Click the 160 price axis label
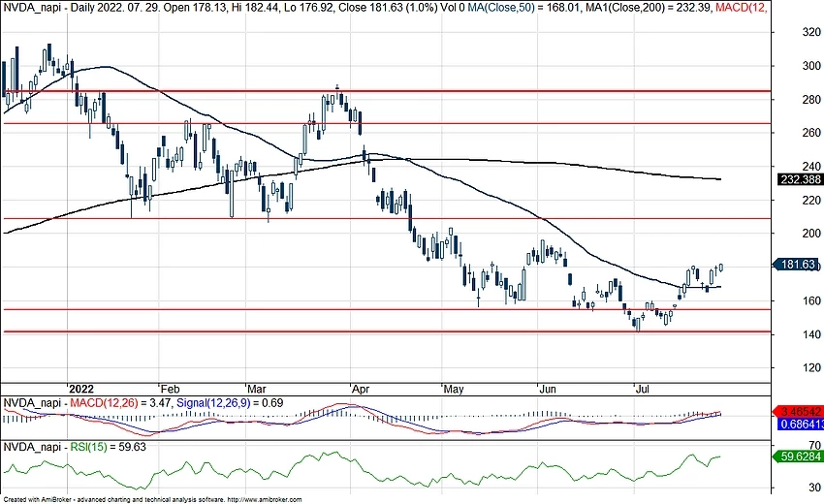Screen dimensions: 824x504 click(811, 300)
